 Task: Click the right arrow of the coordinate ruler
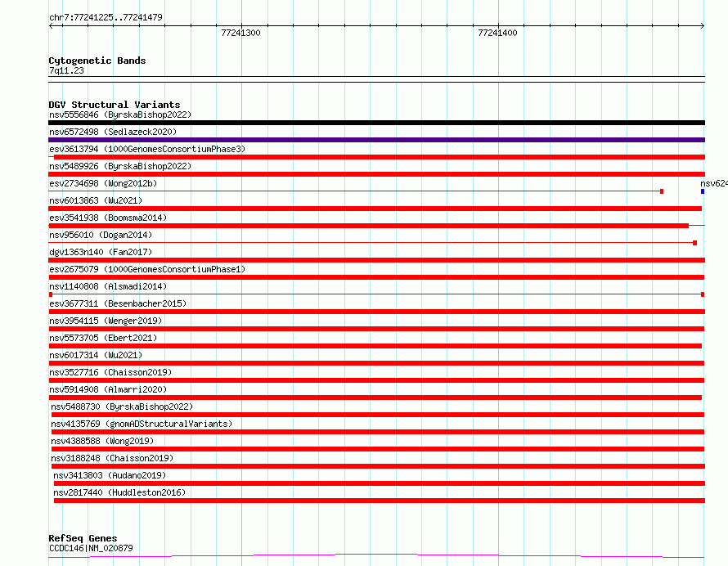click(x=703, y=25)
